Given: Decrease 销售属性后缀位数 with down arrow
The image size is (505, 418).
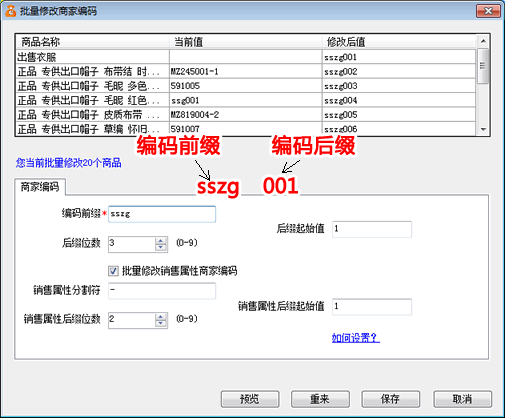Looking at the screenshot, I should pyautogui.click(x=161, y=324).
